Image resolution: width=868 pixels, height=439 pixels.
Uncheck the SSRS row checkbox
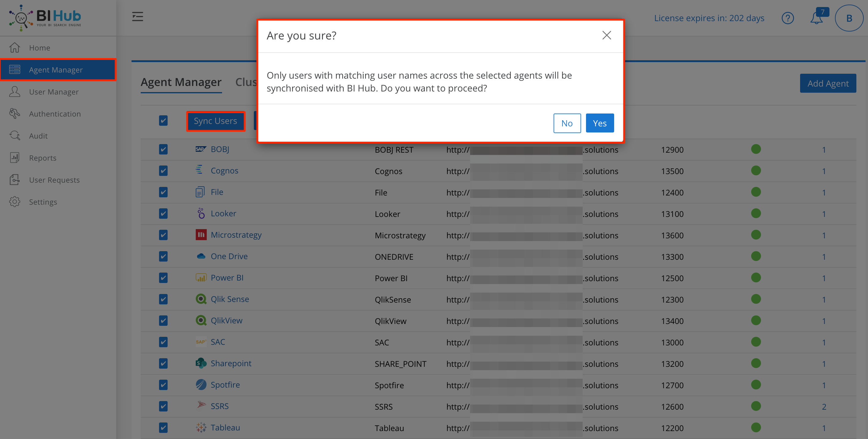(x=163, y=406)
